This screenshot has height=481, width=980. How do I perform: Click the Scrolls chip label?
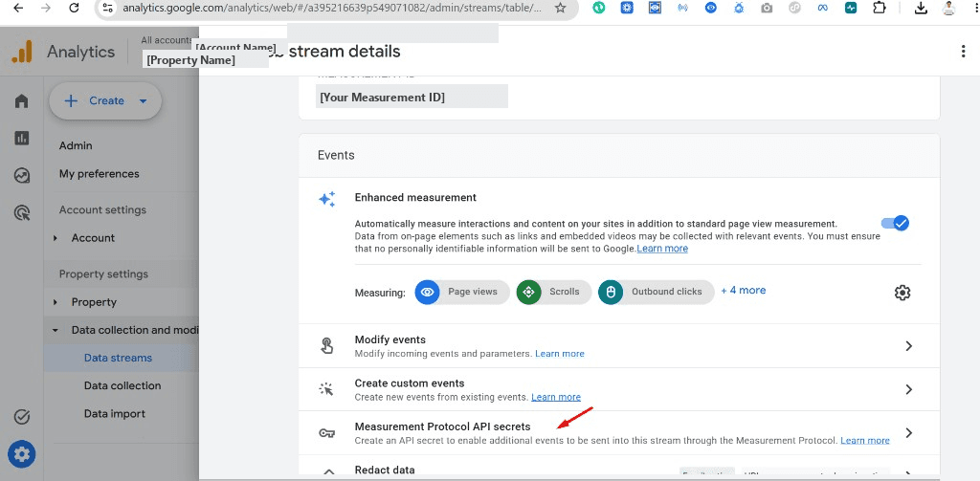click(565, 292)
